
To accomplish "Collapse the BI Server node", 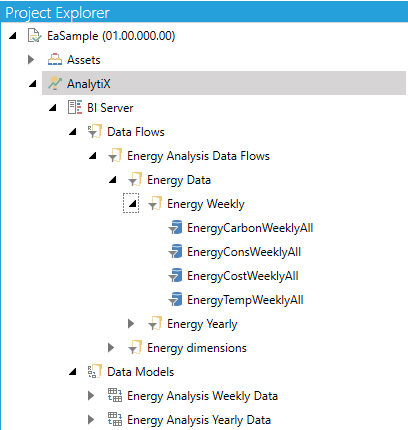I will [x=52, y=107].
